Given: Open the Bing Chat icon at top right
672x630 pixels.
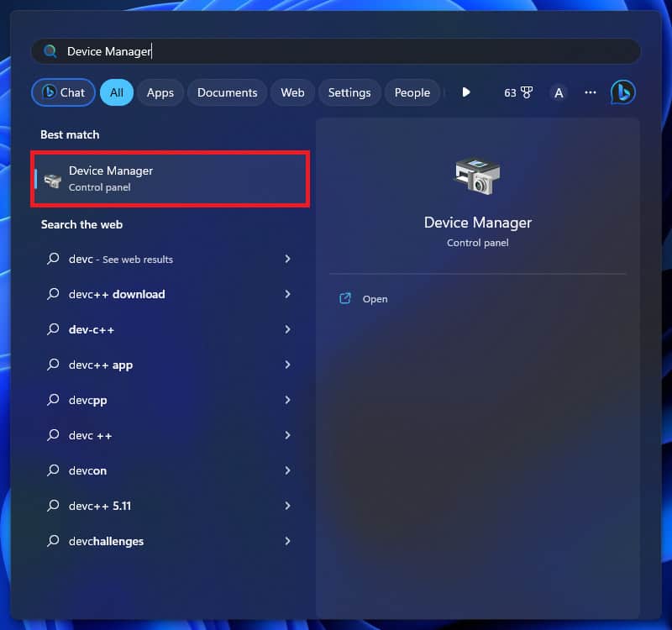Looking at the screenshot, I should [622, 92].
